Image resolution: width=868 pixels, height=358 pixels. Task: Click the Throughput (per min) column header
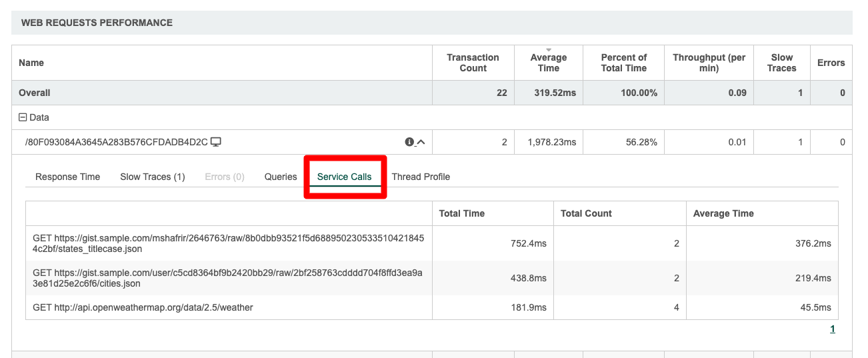pyautogui.click(x=709, y=63)
